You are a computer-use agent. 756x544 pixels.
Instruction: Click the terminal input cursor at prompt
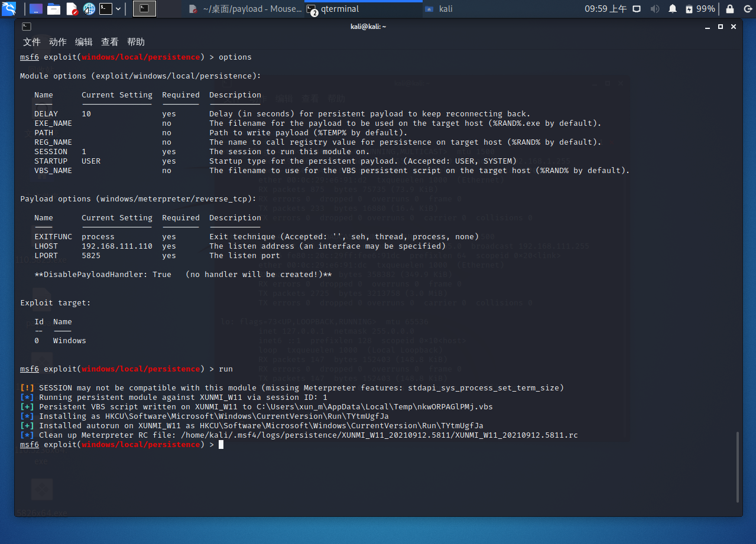(x=221, y=445)
